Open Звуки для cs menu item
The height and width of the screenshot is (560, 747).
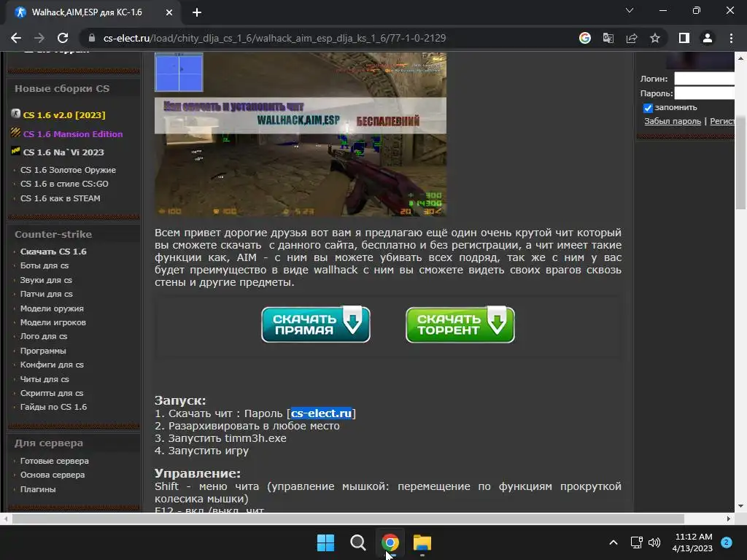coord(46,280)
